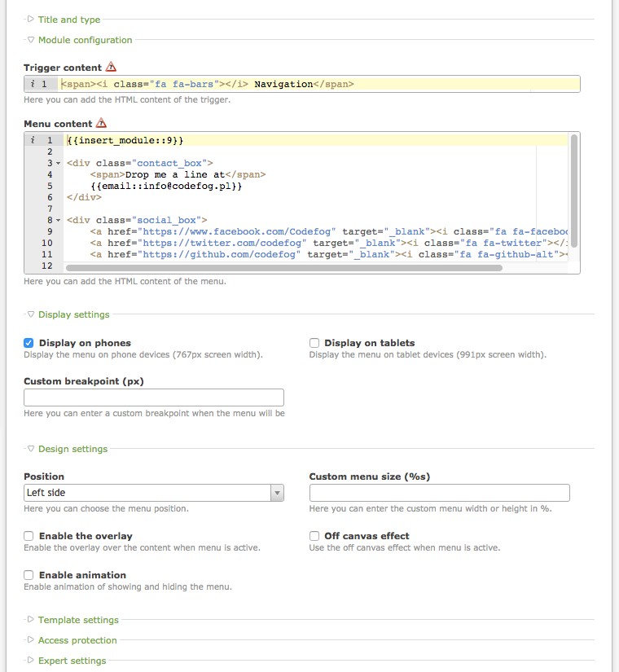619x672 pixels.
Task: Collapse the Display settings legend
Action: pos(73,314)
